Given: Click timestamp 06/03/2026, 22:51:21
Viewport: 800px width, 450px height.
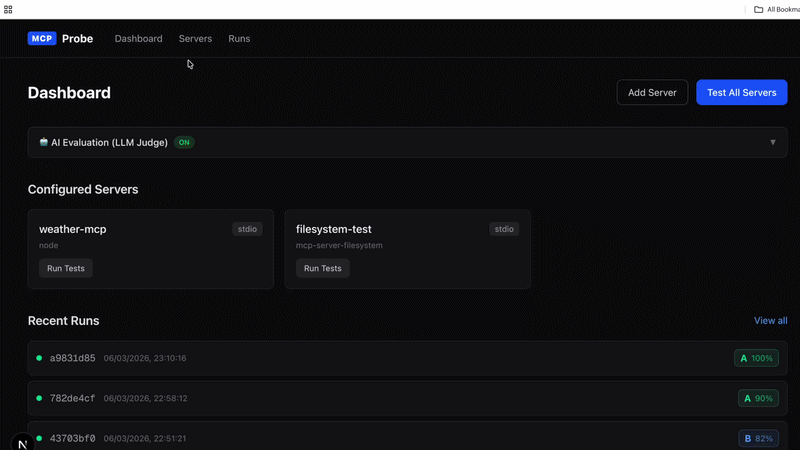Looking at the screenshot, I should 145,438.
